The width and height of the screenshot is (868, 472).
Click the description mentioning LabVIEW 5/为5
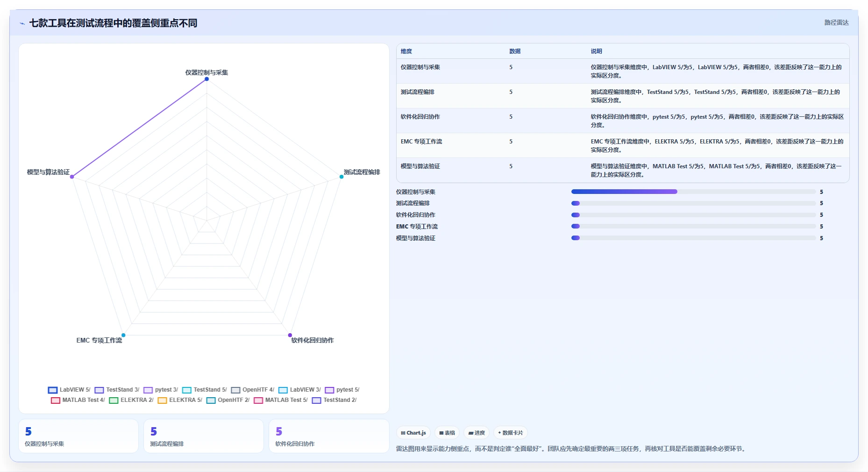pyautogui.click(x=716, y=72)
